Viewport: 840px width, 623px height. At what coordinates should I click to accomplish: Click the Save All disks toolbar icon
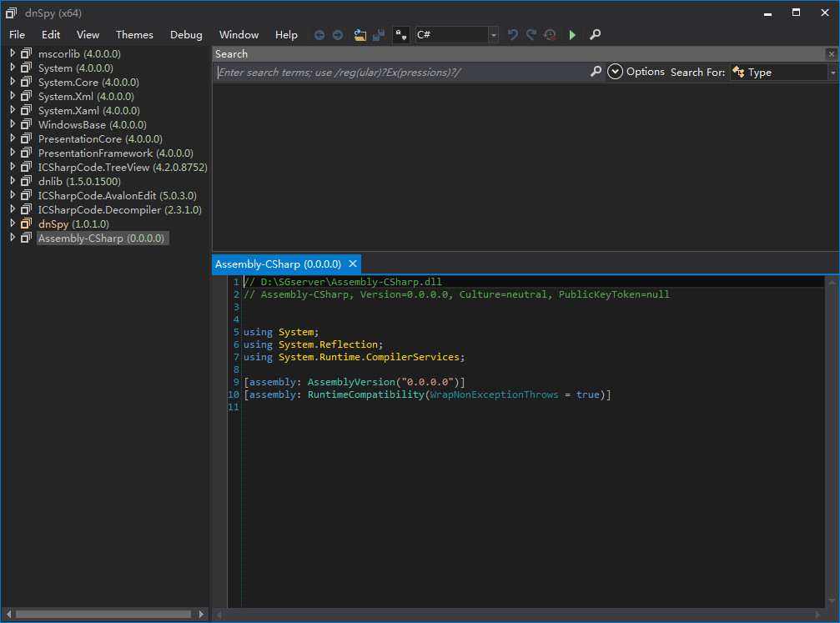(379, 35)
